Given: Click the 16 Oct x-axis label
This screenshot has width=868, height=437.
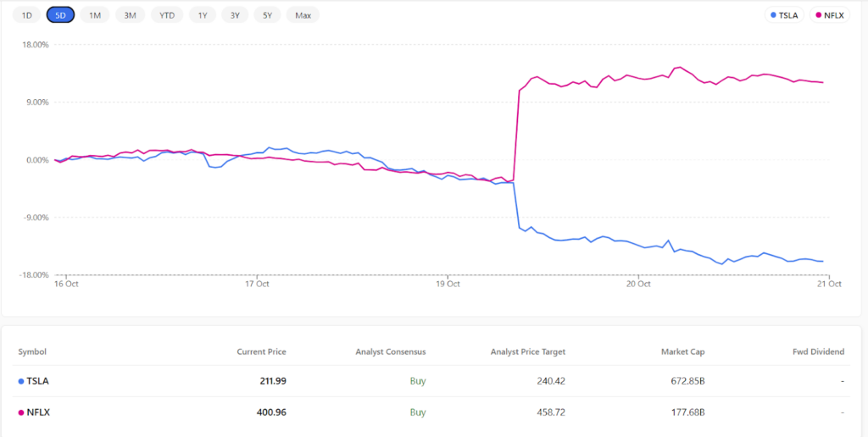Looking at the screenshot, I should click(66, 285).
